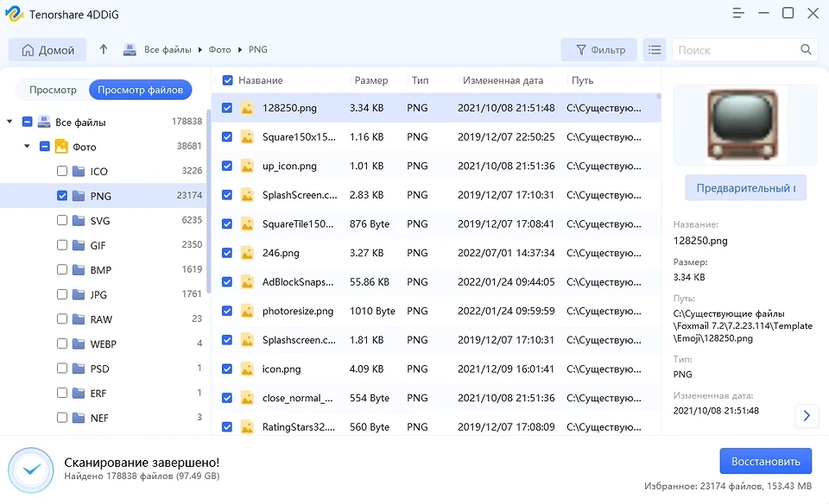The width and height of the screenshot is (829, 504).
Task: Click the up-arrow parent folder icon
Action: (104, 50)
